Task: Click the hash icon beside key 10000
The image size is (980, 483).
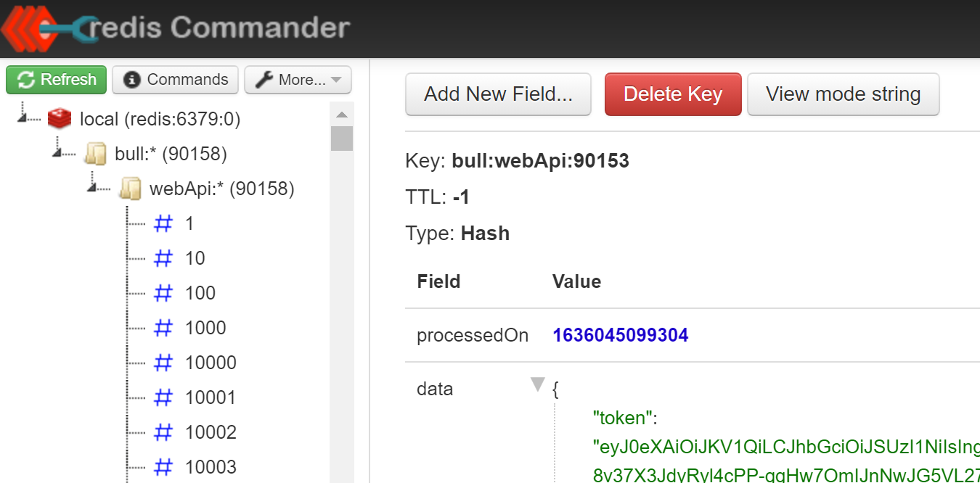Action: [164, 363]
